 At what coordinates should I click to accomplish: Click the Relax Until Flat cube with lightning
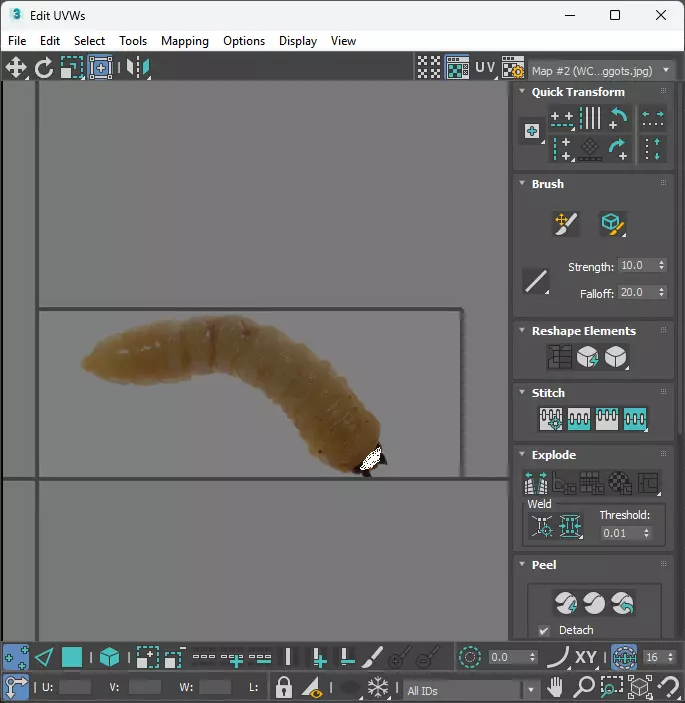pos(587,357)
